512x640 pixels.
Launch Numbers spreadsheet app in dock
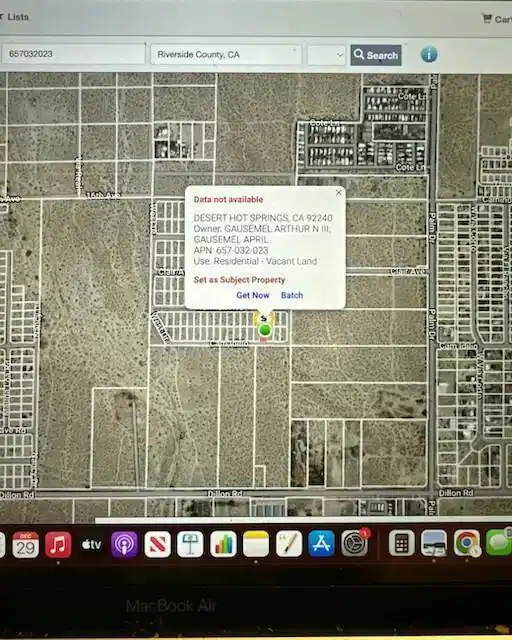click(223, 544)
